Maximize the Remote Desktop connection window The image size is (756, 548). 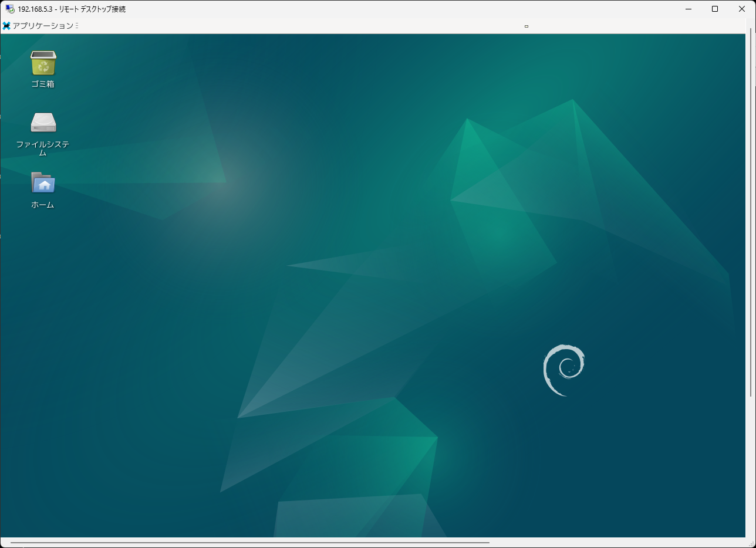pos(715,9)
